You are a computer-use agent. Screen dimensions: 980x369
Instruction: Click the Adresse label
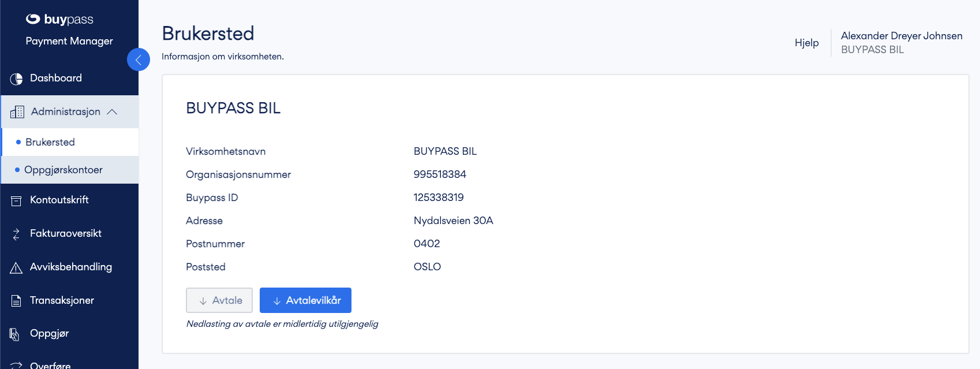point(204,221)
